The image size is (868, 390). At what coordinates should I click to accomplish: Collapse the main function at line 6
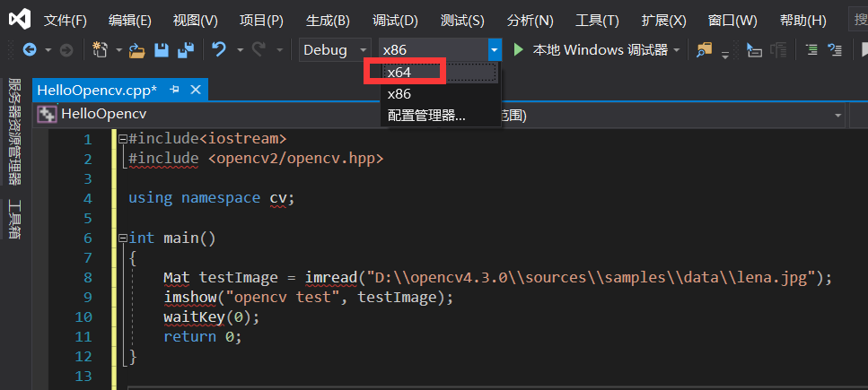click(122, 238)
